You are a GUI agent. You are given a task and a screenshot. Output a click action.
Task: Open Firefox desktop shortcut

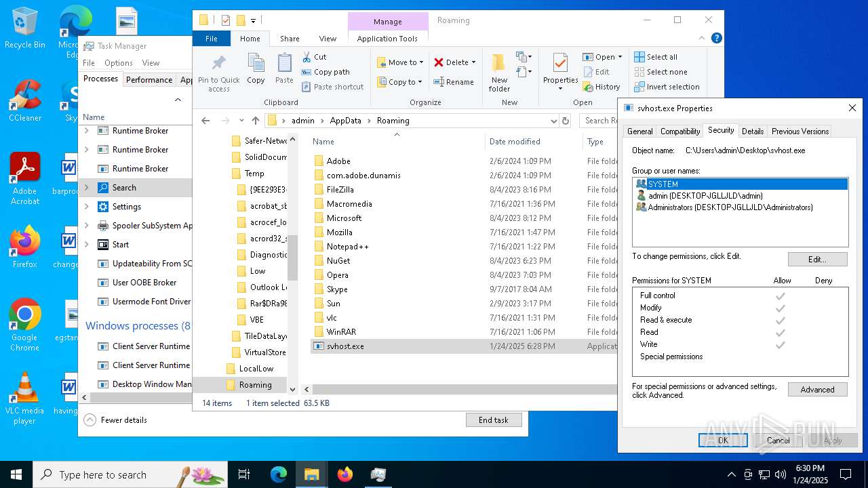point(25,247)
